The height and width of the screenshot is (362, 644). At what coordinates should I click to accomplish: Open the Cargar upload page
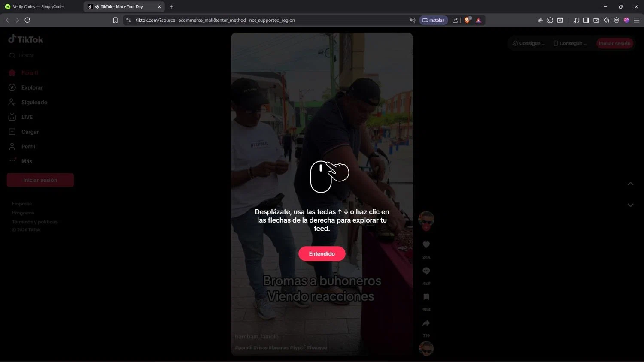click(30, 132)
